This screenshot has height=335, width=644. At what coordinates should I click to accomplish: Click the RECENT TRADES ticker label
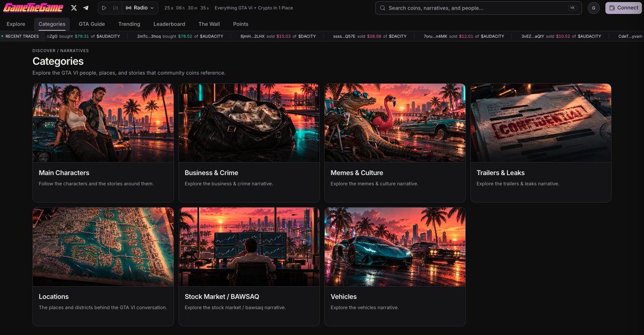(22, 36)
